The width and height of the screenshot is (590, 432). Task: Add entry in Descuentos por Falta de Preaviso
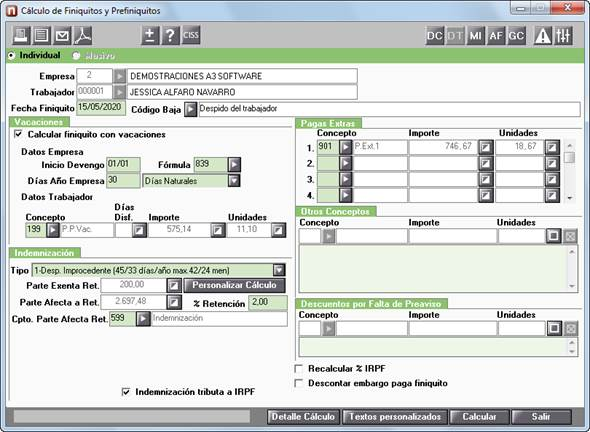click(554, 328)
